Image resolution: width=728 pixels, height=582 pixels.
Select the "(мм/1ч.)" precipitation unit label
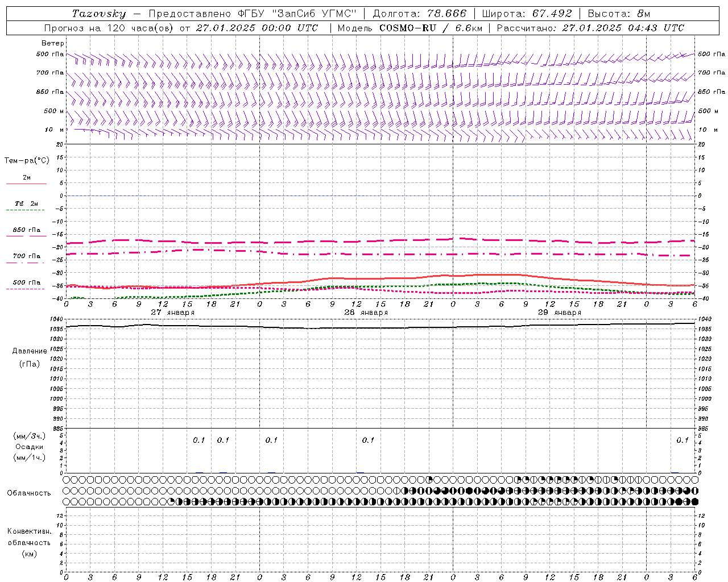[30, 457]
